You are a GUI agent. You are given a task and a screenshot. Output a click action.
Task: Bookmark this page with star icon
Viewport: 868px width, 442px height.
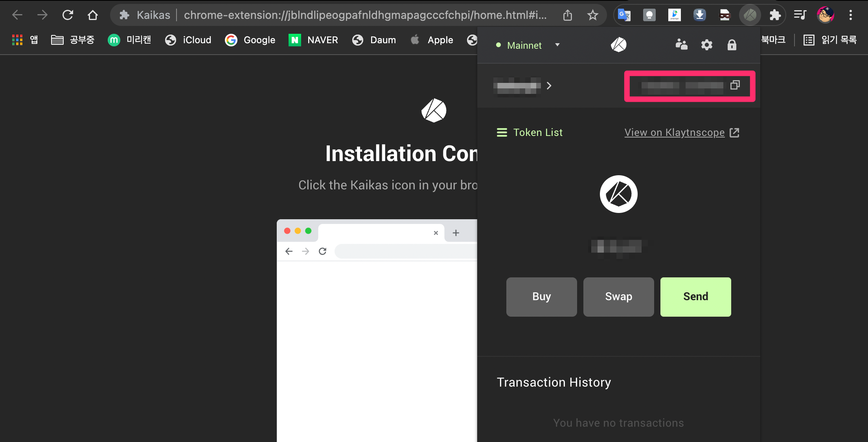pos(592,15)
